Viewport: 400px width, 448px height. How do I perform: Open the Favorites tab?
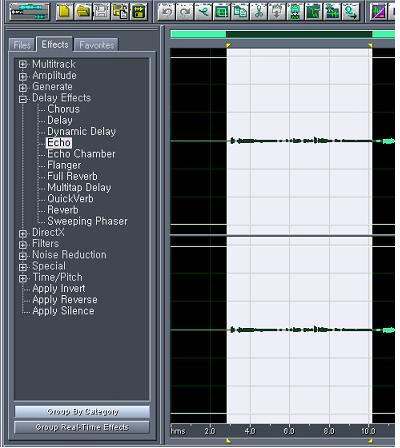96,45
